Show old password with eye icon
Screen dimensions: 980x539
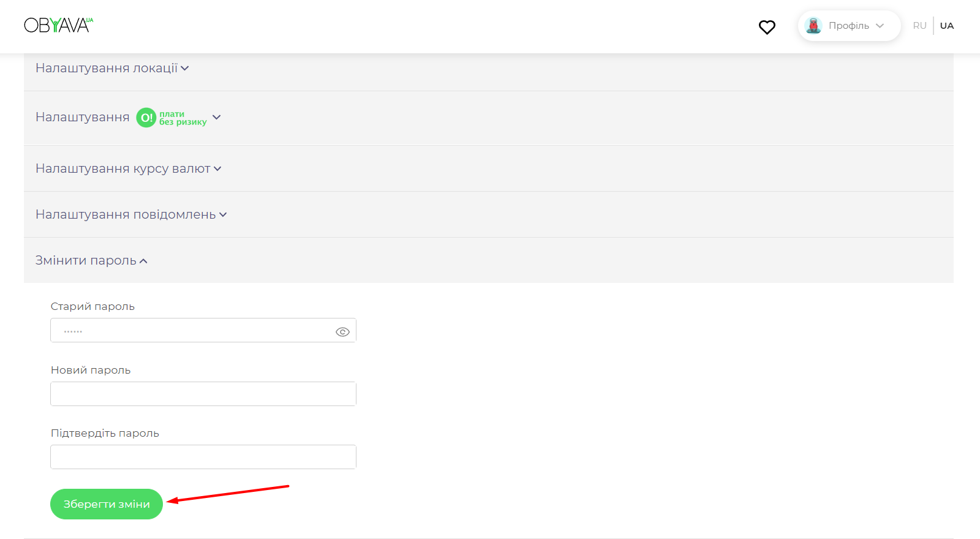pos(342,332)
